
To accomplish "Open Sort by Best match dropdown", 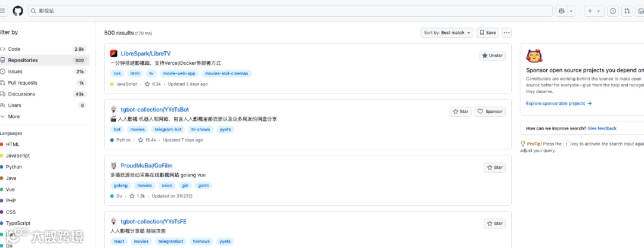I will (x=447, y=33).
